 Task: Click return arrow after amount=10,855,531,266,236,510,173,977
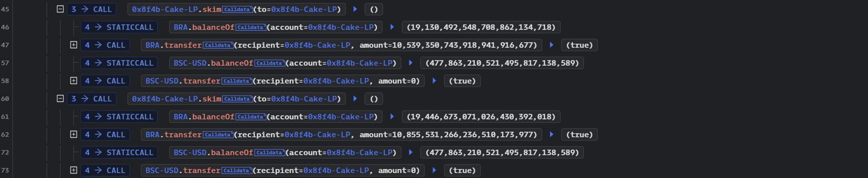551,135
